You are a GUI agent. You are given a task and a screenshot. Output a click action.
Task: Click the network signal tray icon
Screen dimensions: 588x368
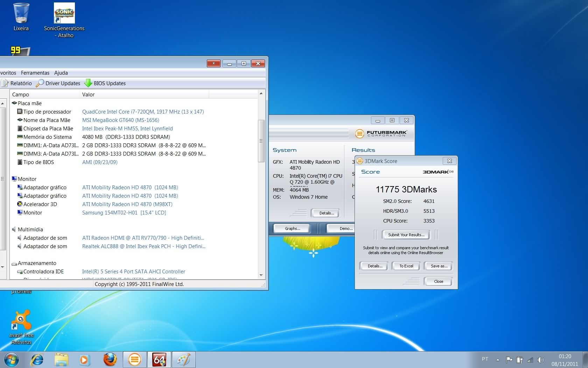coord(530,360)
